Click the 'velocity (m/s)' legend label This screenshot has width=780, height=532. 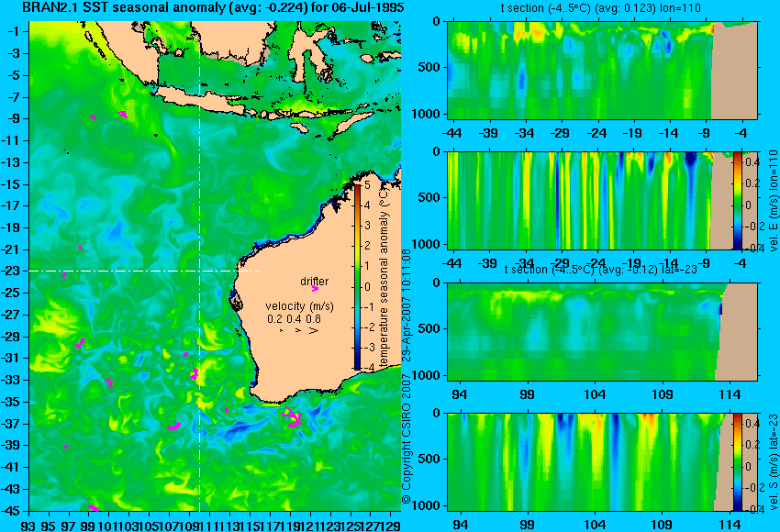[x=299, y=305]
